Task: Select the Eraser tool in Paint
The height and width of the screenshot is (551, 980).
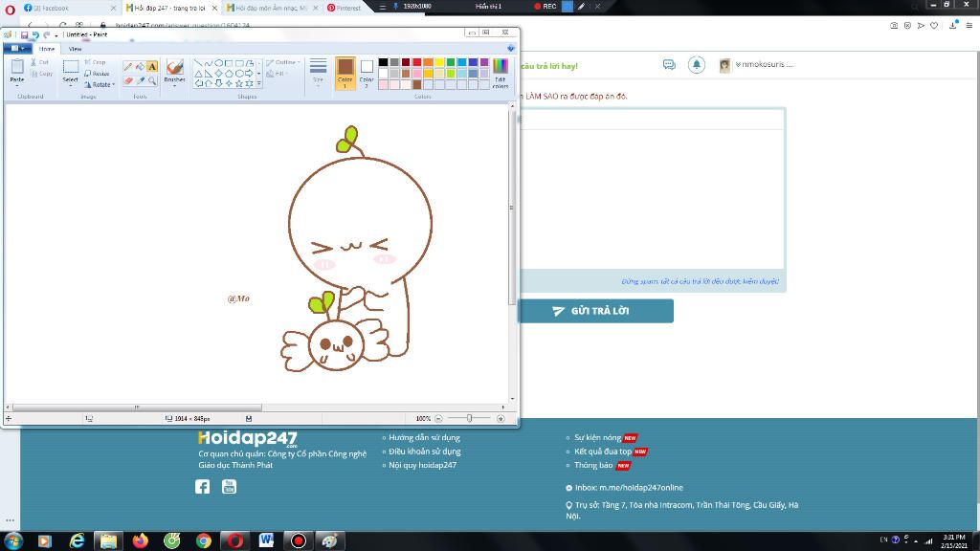Action: pyautogui.click(x=128, y=80)
